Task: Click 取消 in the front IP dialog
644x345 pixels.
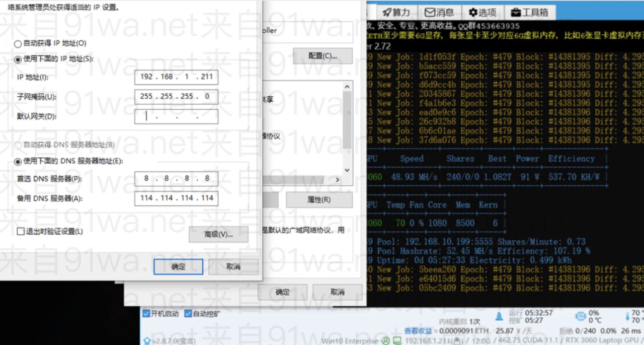Action: coord(233,267)
